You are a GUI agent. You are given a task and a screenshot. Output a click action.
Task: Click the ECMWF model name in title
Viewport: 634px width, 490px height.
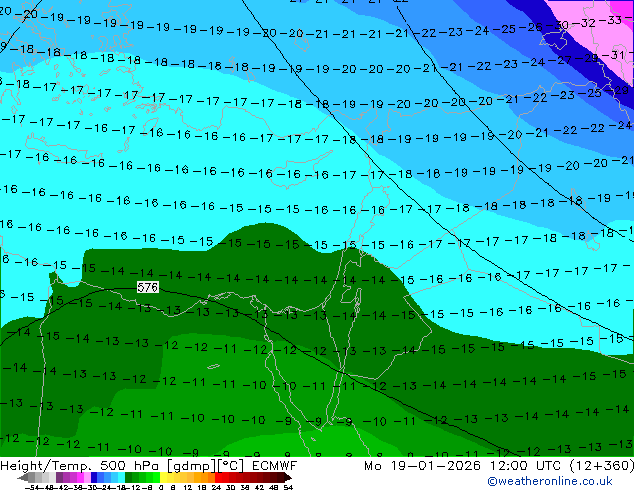pyautogui.click(x=275, y=466)
